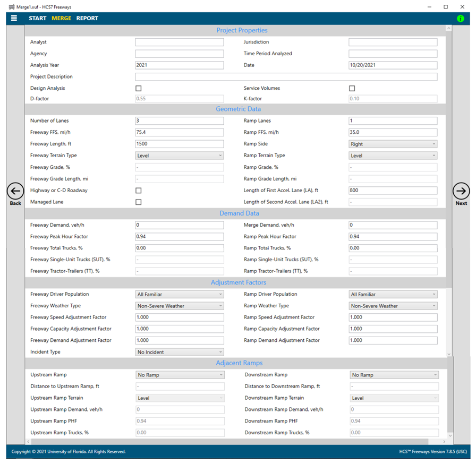Open the Ramp Driver Population dropdown
The width and height of the screenshot is (476, 464).
[393, 295]
